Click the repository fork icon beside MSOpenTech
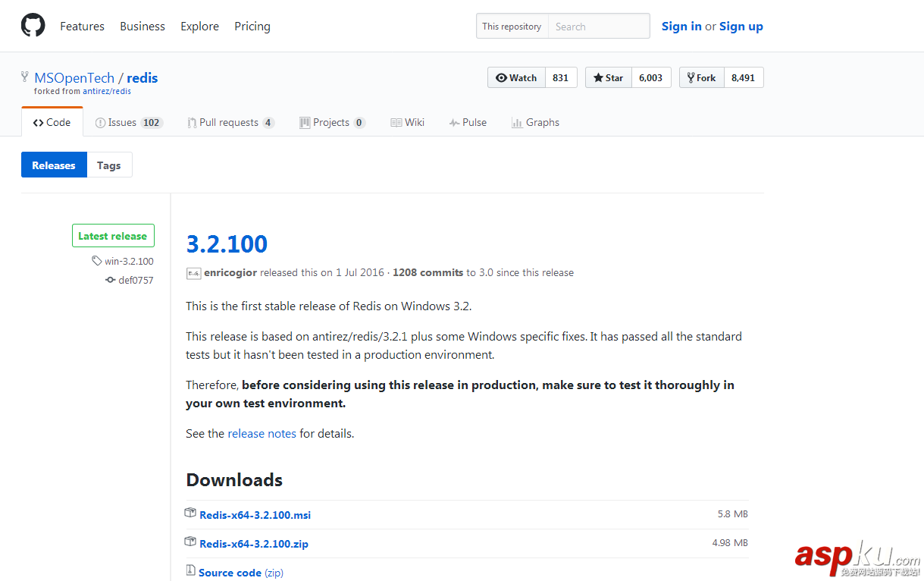Image resolution: width=924 pixels, height=581 pixels. (x=25, y=77)
